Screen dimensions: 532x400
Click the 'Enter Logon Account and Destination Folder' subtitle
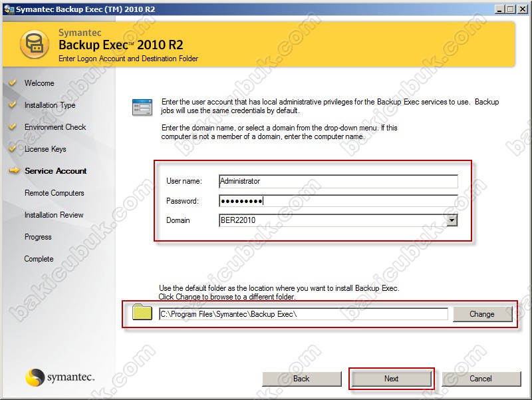[x=128, y=59]
